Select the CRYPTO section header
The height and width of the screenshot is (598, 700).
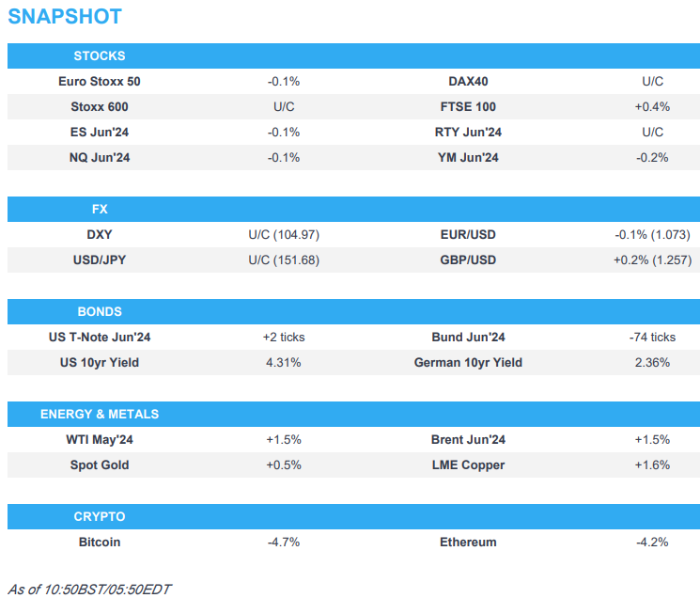[100, 516]
